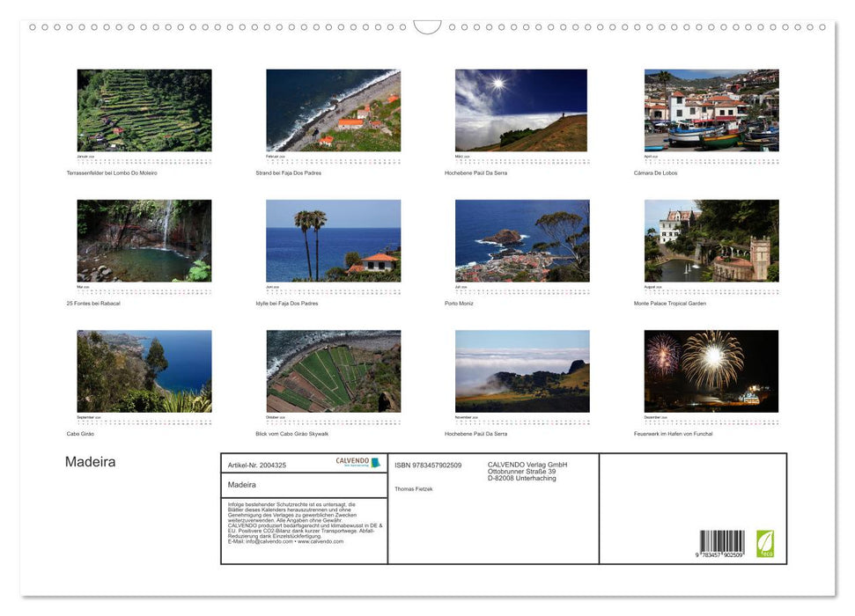Click the www.calvendo.com website link
Viewport: 855px width, 616px height.
[322, 542]
